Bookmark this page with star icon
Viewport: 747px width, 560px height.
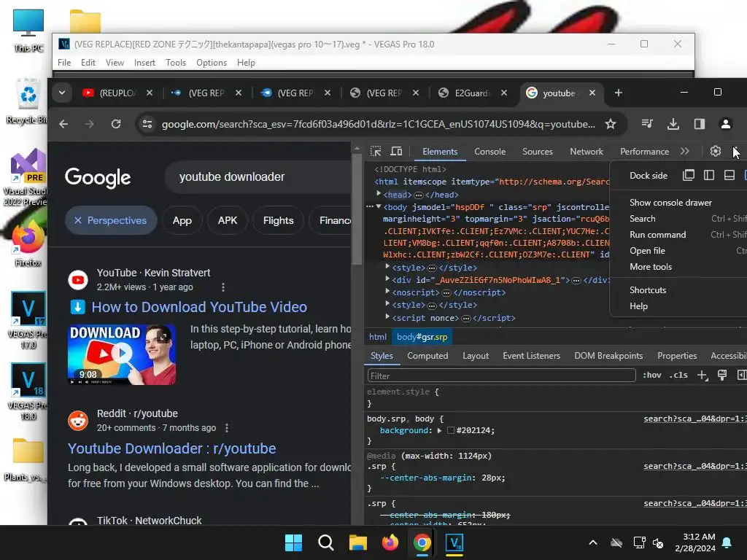(611, 124)
